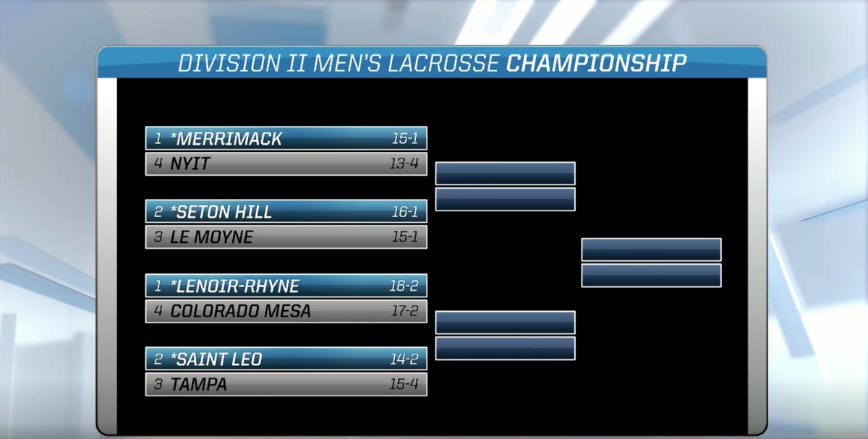The width and height of the screenshot is (868, 439).
Task: Click the Merrimack team row
Action: pos(286,138)
